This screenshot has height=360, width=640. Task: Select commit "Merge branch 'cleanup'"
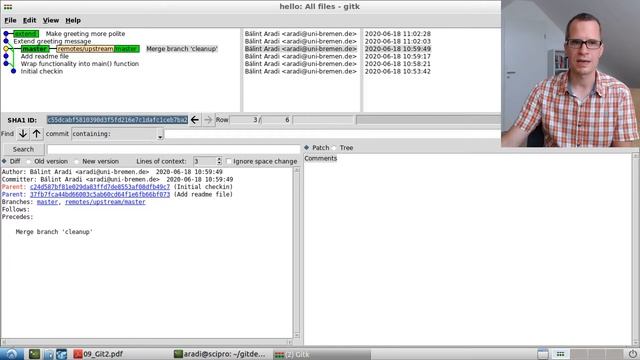(x=182, y=49)
